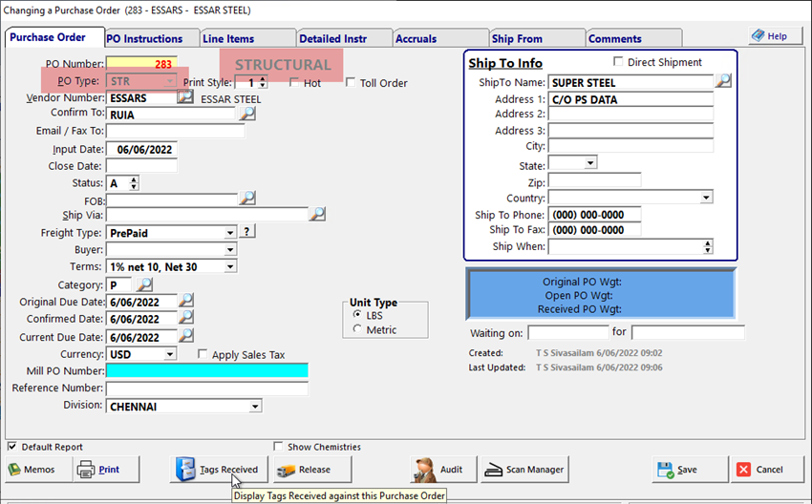Change Status using spinner arrows
The width and height of the screenshot is (812, 504).
pos(134,182)
